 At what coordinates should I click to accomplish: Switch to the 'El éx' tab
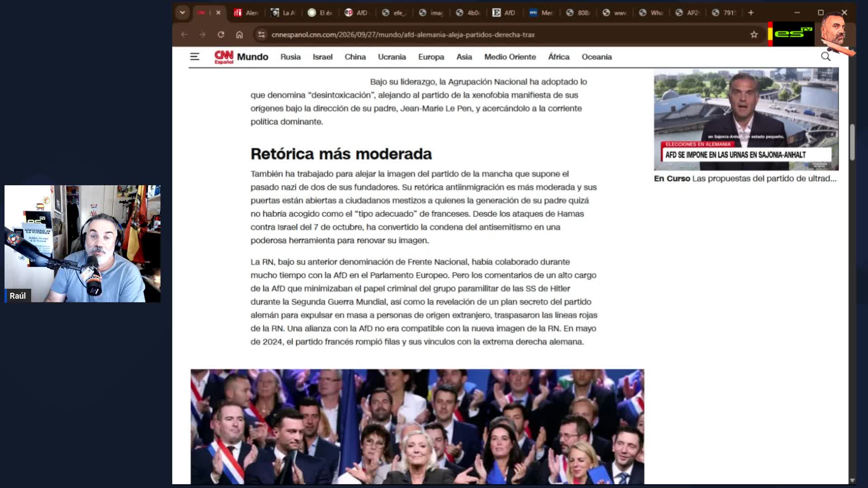320,13
